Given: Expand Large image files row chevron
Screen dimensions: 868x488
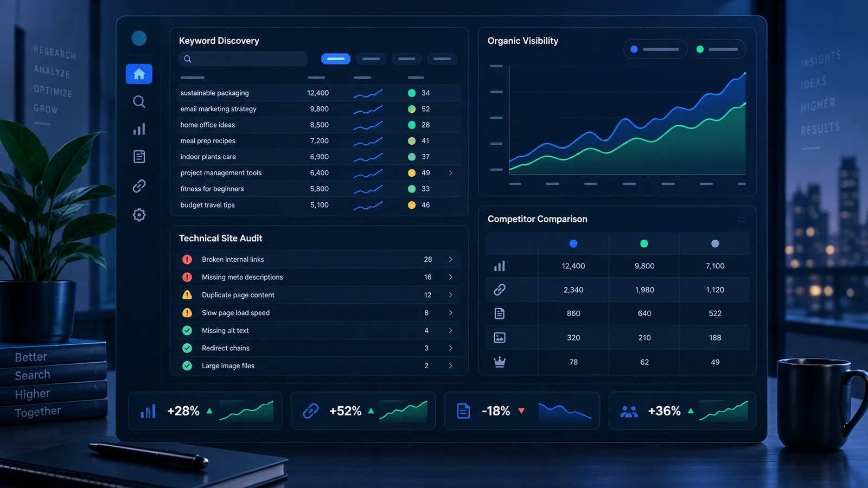Looking at the screenshot, I should pyautogui.click(x=451, y=366).
